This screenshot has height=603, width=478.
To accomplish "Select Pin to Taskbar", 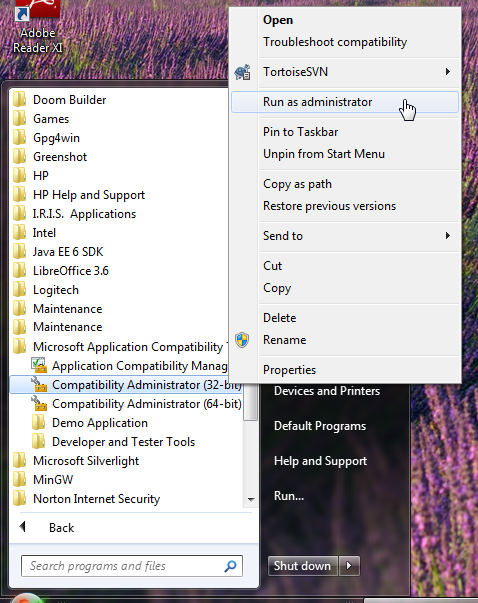I will click(x=301, y=132).
